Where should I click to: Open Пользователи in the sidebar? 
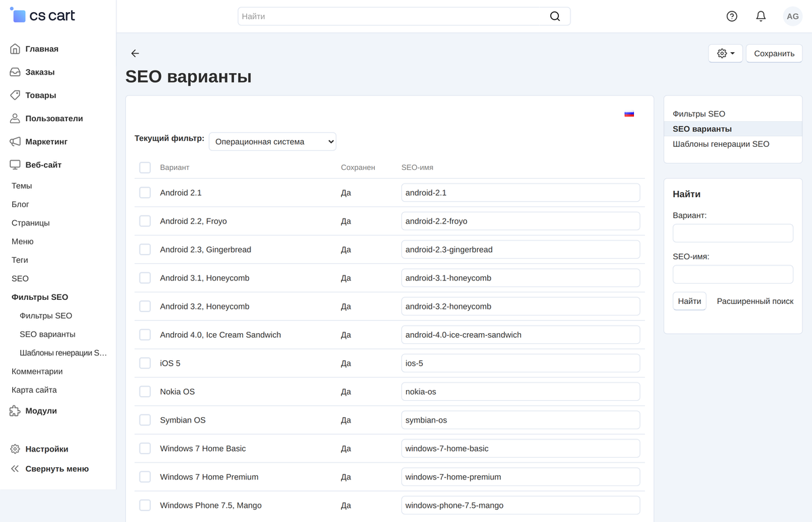click(54, 118)
